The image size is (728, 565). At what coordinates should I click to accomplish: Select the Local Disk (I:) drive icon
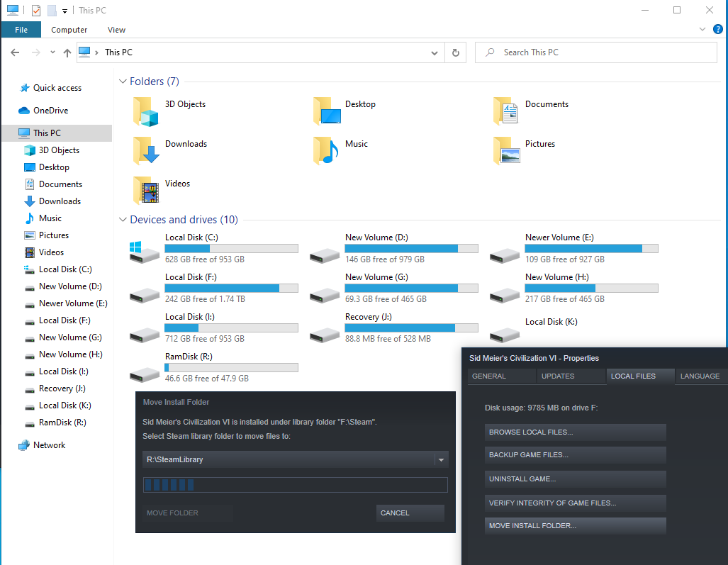[x=145, y=335]
